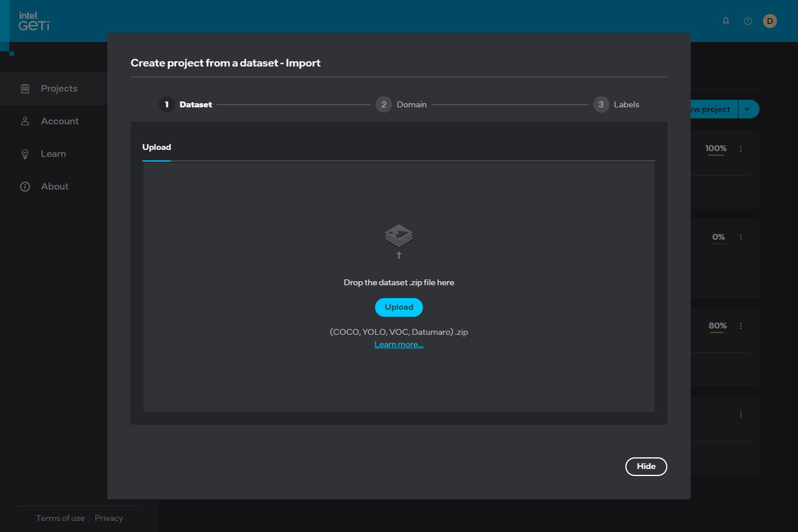Open the help question mark icon
The image size is (798, 532).
(x=748, y=21)
